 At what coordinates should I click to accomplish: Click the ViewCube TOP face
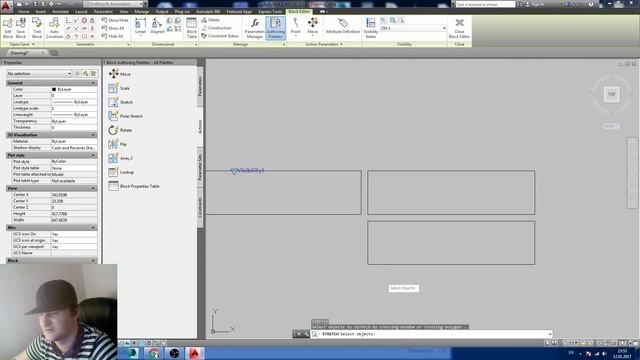pos(611,94)
